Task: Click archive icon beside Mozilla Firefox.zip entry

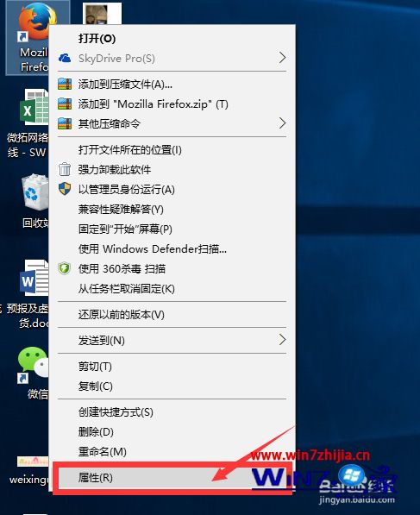Action: [x=65, y=104]
